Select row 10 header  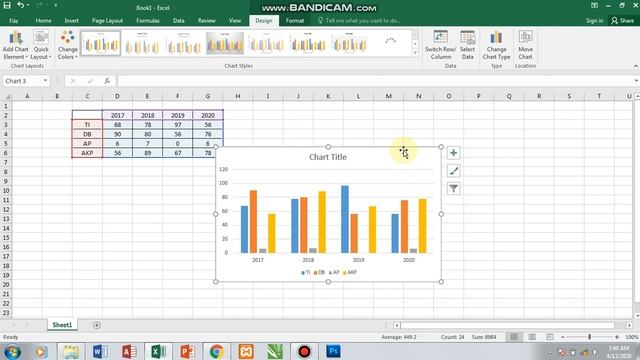6,191
